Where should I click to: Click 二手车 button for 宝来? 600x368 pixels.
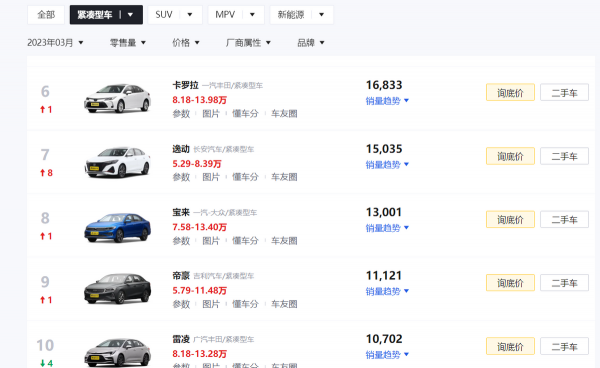tap(564, 220)
